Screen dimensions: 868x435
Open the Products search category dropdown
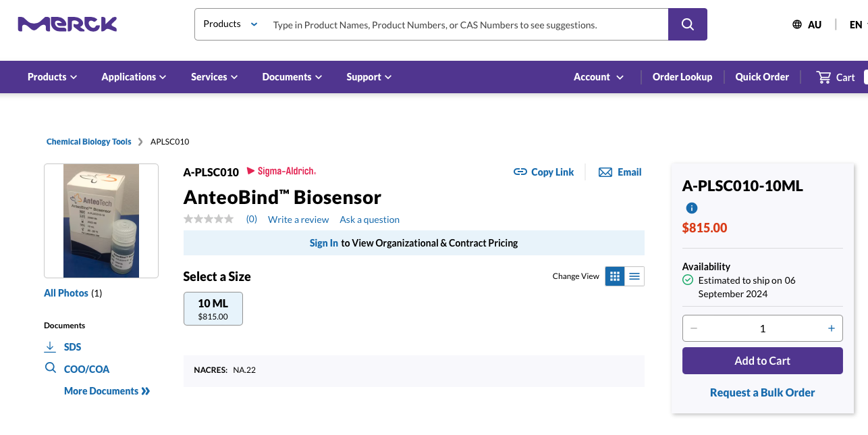coord(230,24)
